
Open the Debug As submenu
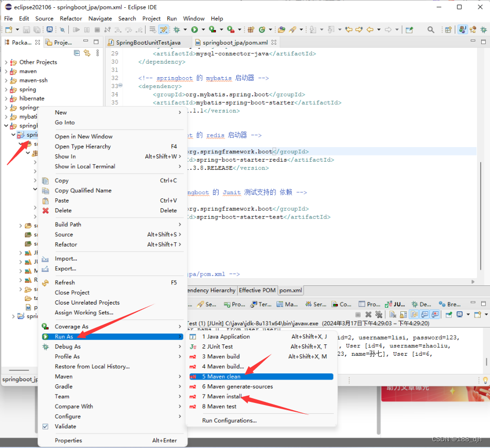(112, 346)
